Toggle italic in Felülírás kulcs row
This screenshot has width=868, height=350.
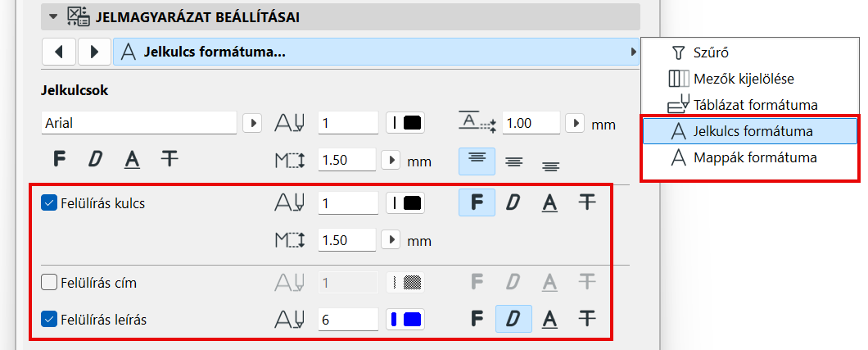(513, 202)
